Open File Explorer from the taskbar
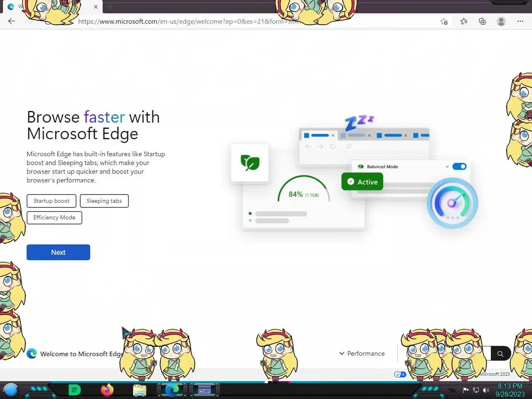The height and width of the screenshot is (399, 532). [x=140, y=390]
